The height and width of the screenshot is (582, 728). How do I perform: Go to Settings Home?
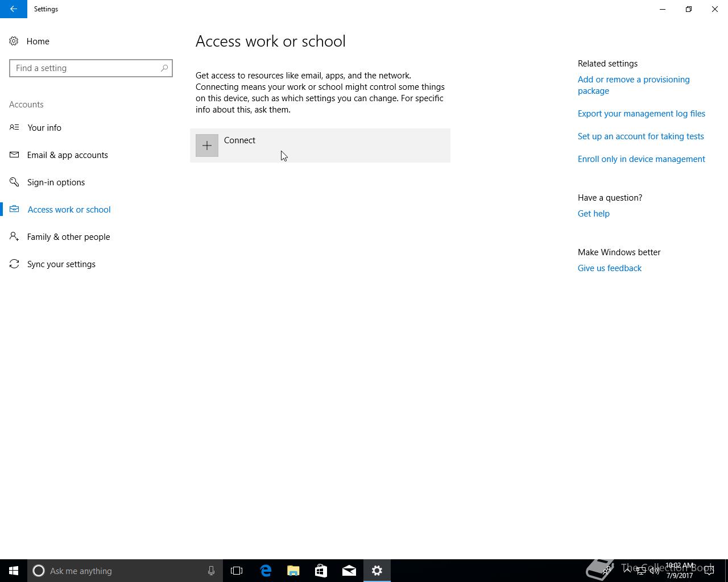tap(38, 41)
